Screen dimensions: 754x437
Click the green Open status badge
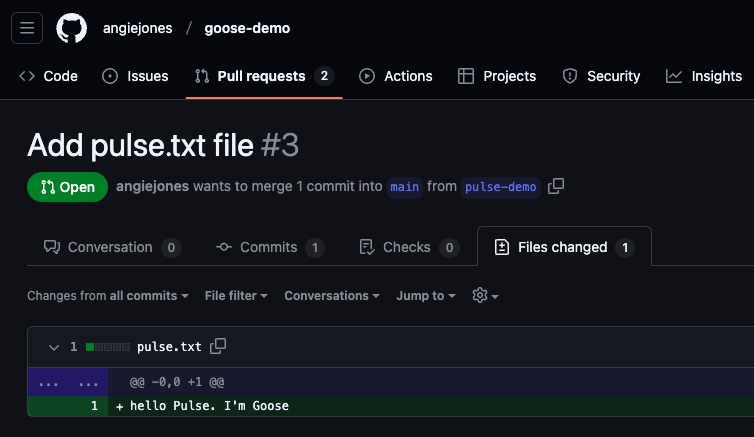(x=67, y=187)
